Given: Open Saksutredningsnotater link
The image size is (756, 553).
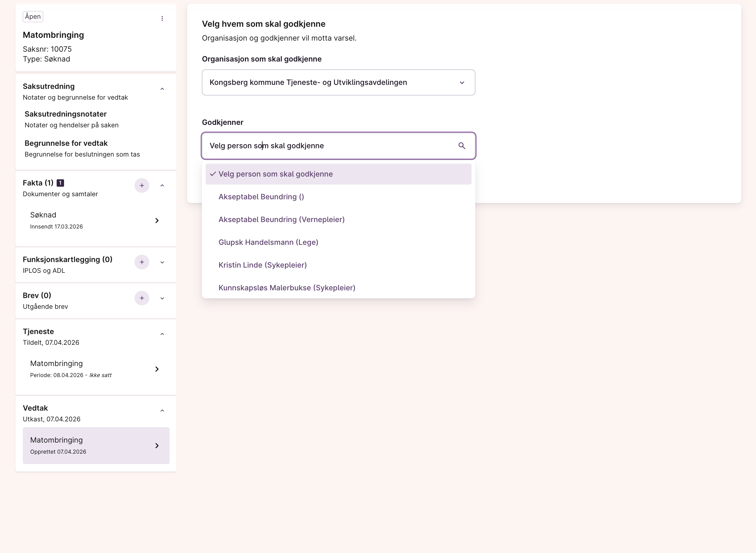Looking at the screenshot, I should pyautogui.click(x=66, y=114).
